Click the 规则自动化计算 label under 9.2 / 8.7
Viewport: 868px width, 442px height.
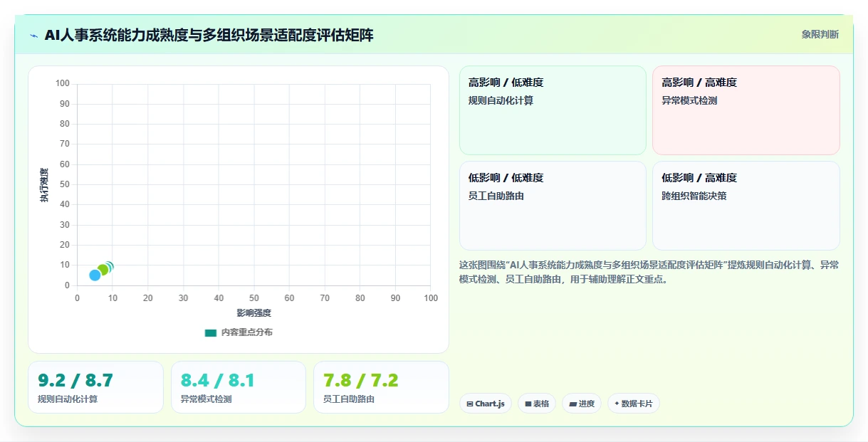[68, 399]
